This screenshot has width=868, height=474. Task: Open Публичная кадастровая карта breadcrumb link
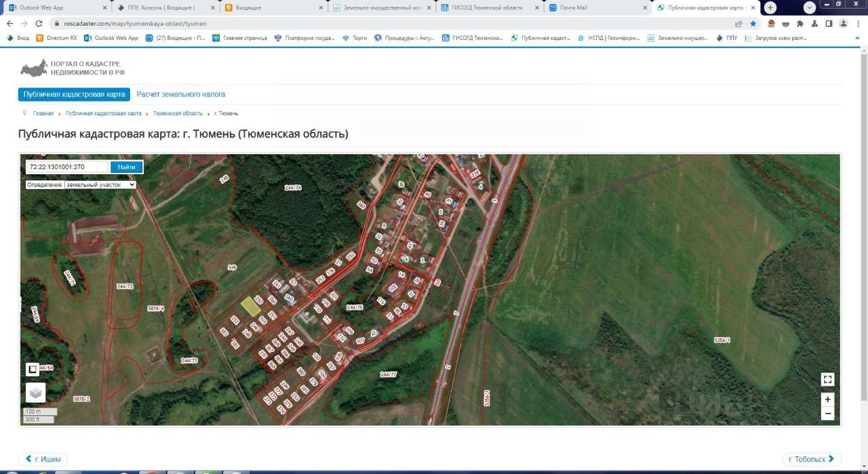click(x=104, y=113)
